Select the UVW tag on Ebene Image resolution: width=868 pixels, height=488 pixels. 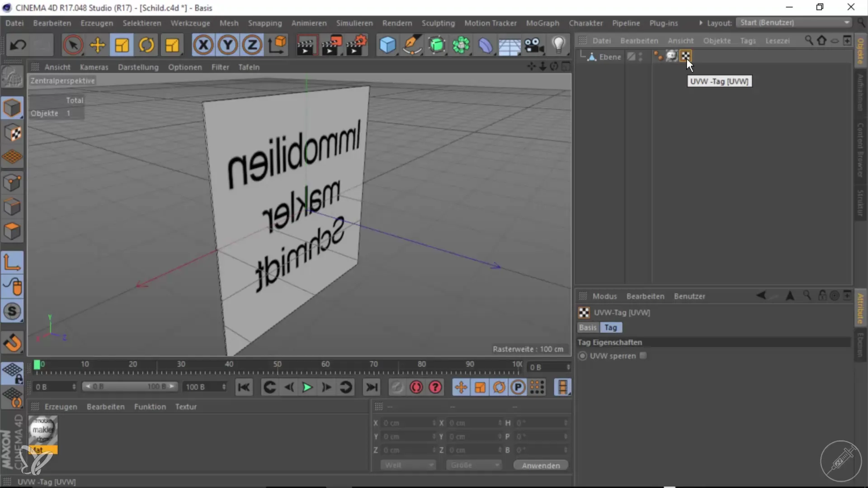pyautogui.click(x=686, y=56)
